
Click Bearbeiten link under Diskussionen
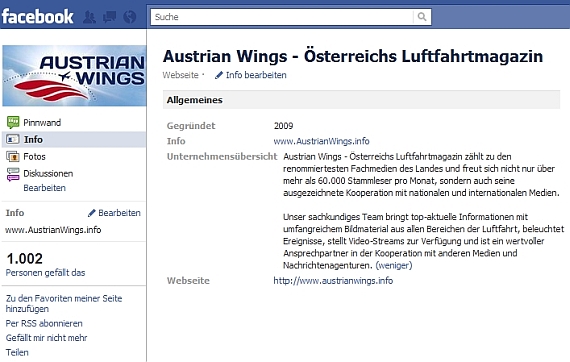click(x=44, y=188)
